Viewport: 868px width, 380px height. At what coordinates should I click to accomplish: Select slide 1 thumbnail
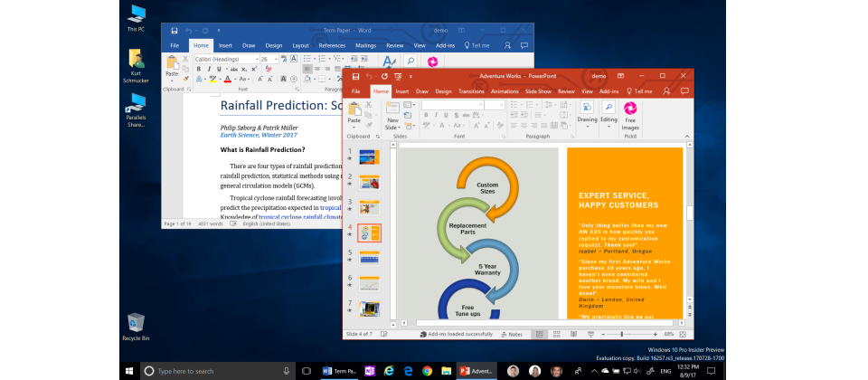pyautogui.click(x=369, y=157)
